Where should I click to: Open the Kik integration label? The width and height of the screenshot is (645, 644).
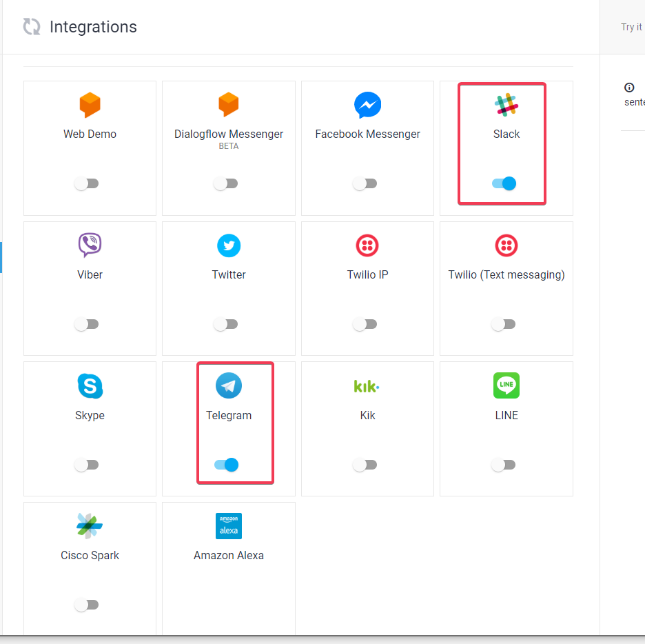click(x=368, y=416)
